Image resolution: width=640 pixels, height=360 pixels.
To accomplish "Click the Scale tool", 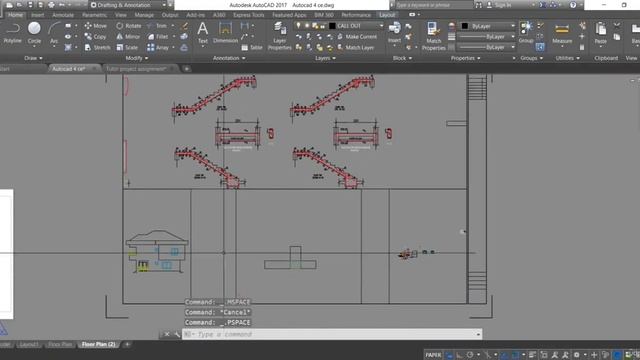I will click(x=127, y=47).
